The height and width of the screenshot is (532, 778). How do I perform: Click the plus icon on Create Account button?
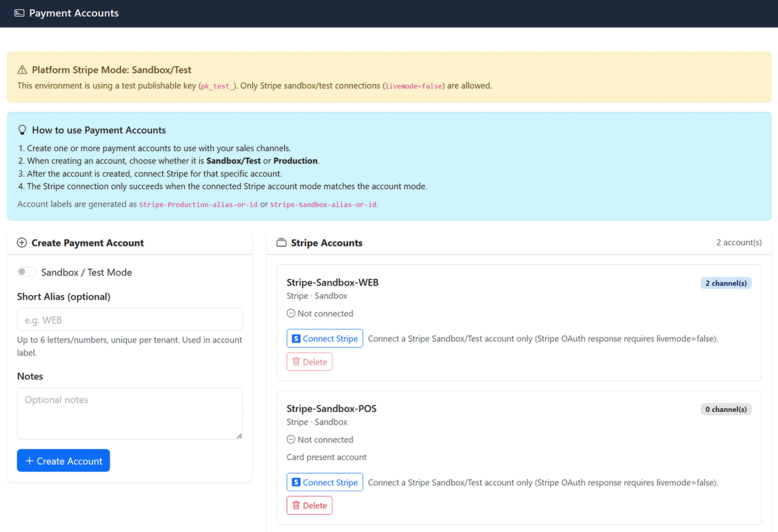[29, 461]
